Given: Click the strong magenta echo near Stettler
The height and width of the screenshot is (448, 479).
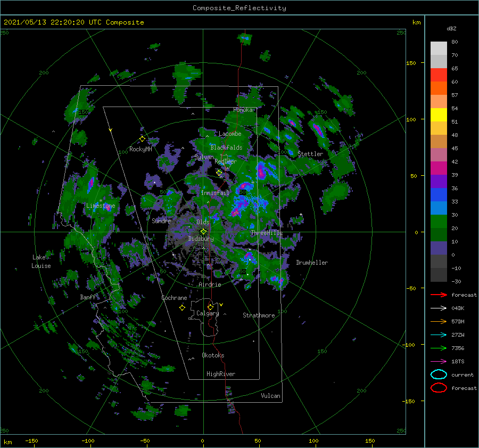Looking at the screenshot, I should click(x=317, y=129).
